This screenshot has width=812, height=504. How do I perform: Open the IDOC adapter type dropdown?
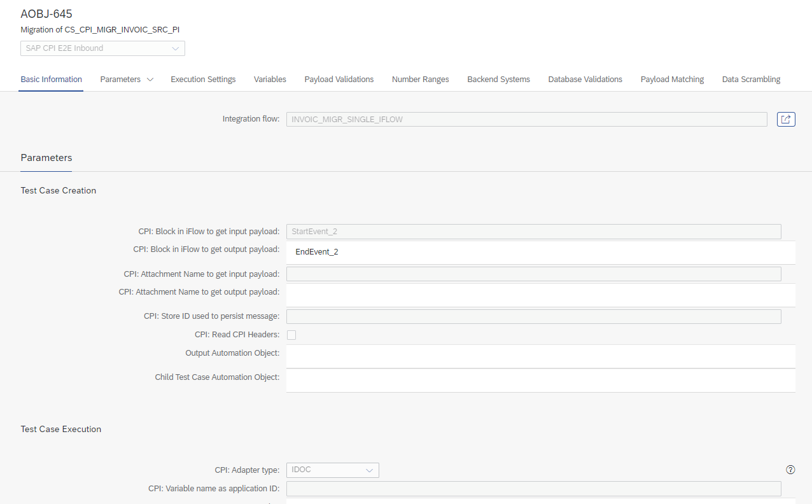(x=332, y=470)
